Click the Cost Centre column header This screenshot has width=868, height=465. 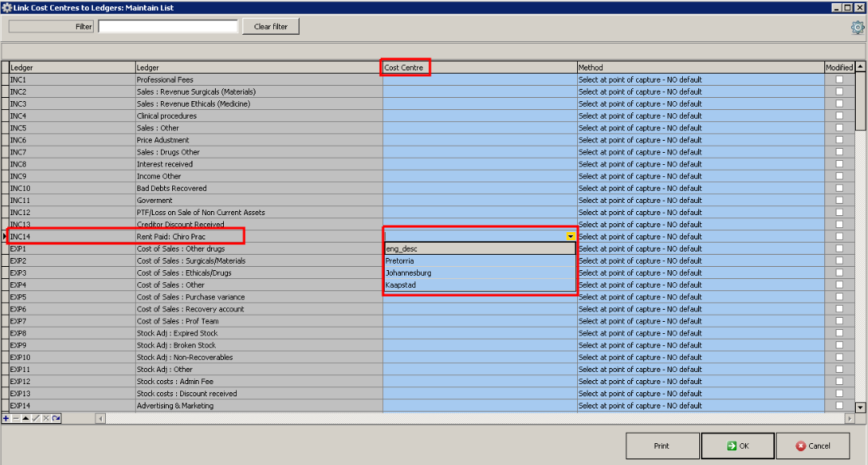coord(479,68)
